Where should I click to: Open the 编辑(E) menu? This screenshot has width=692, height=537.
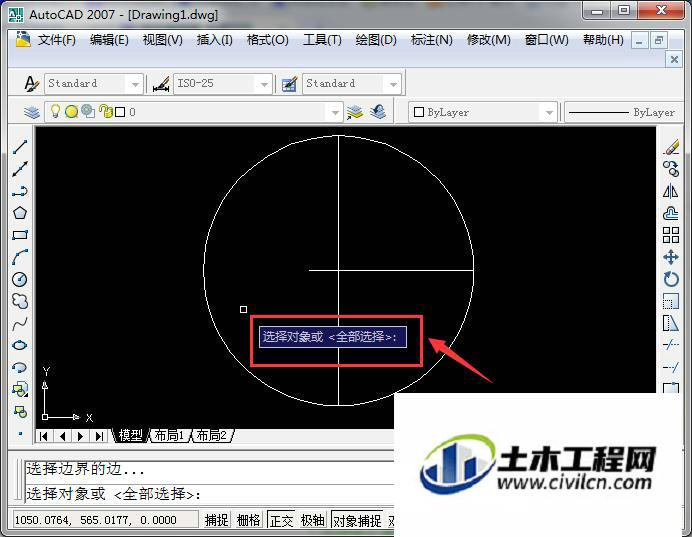click(109, 40)
